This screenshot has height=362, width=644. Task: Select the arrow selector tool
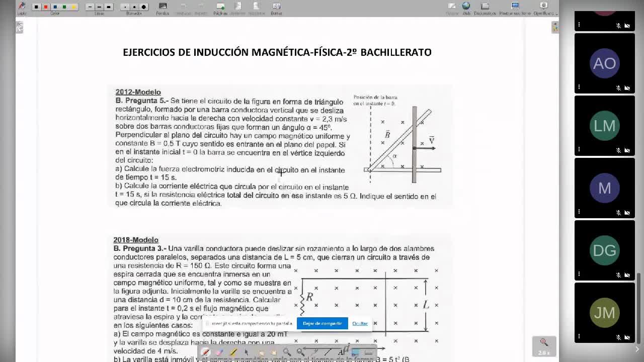247,352
